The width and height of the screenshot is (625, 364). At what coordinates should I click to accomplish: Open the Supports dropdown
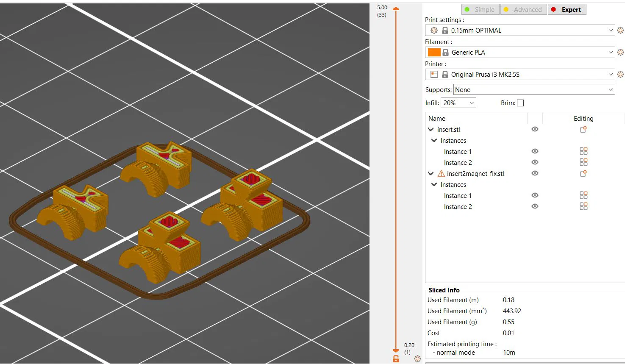(534, 89)
